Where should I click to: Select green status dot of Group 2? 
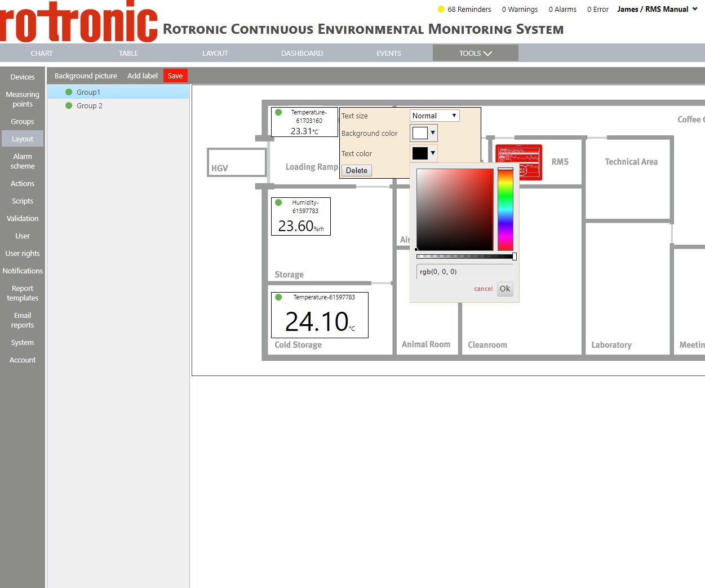(x=69, y=105)
